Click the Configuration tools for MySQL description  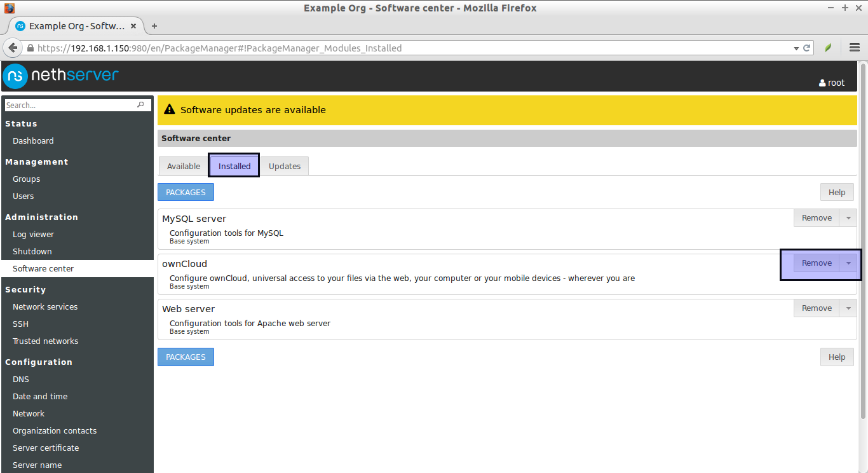pos(226,233)
